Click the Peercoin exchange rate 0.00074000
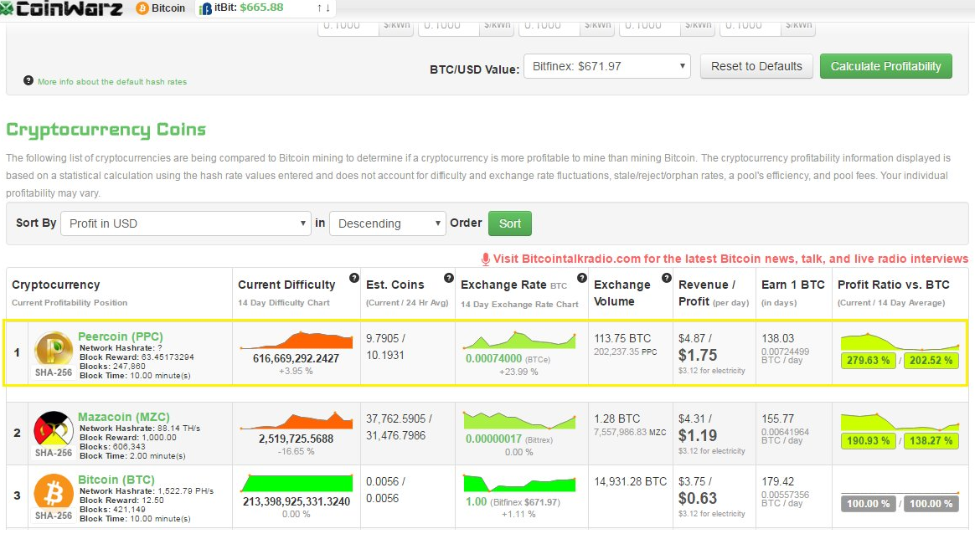980x539 pixels. click(493, 358)
